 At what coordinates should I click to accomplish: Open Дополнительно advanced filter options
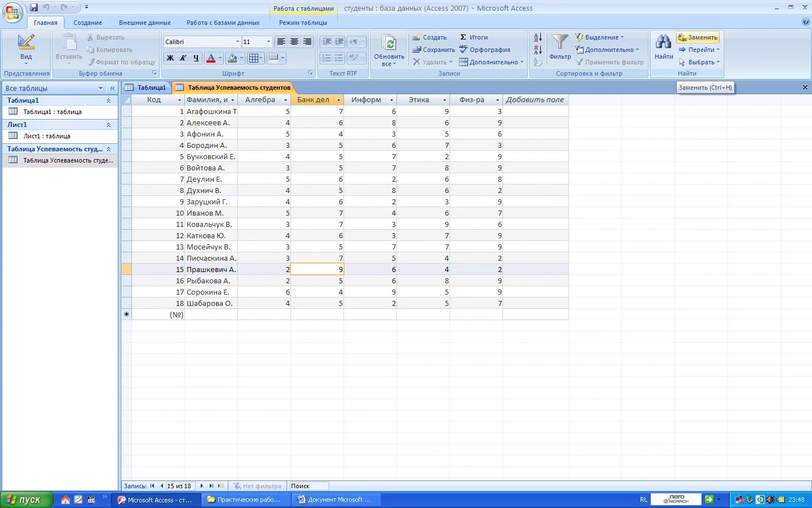(607, 50)
